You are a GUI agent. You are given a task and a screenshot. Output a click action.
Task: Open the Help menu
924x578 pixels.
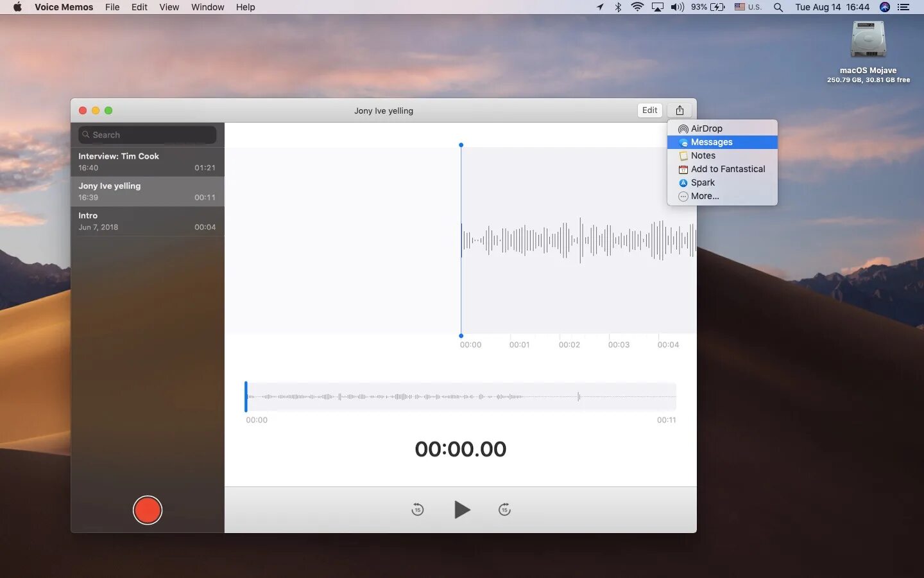click(245, 7)
